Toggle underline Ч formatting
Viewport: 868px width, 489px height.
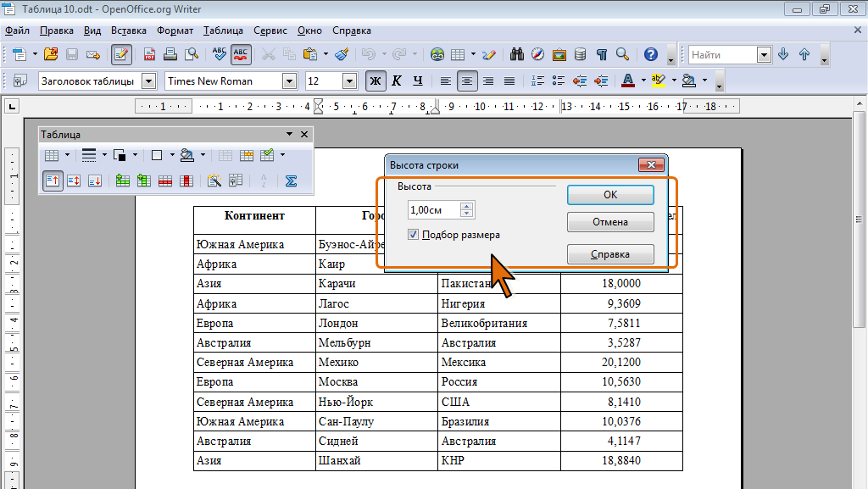[418, 81]
